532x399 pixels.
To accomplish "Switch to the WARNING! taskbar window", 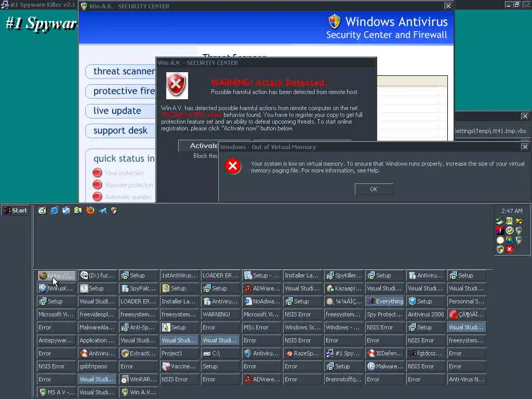I will [x=220, y=314].
